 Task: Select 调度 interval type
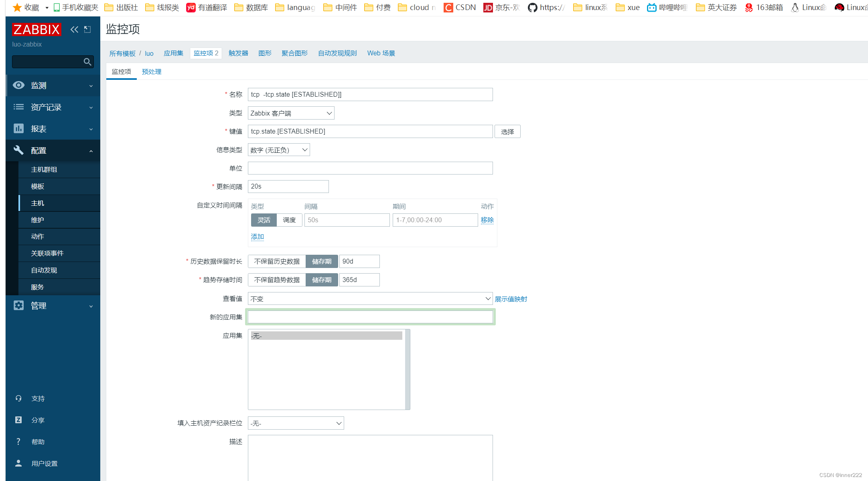tap(289, 220)
